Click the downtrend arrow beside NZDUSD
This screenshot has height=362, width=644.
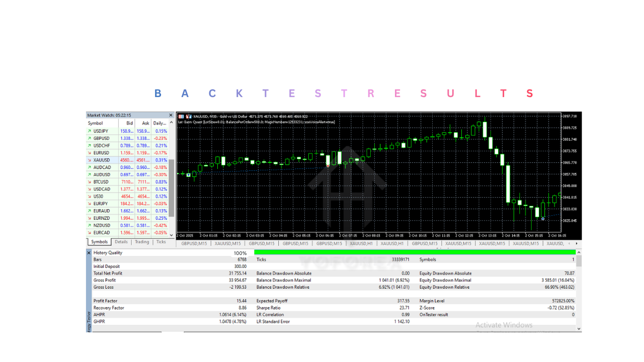point(90,225)
